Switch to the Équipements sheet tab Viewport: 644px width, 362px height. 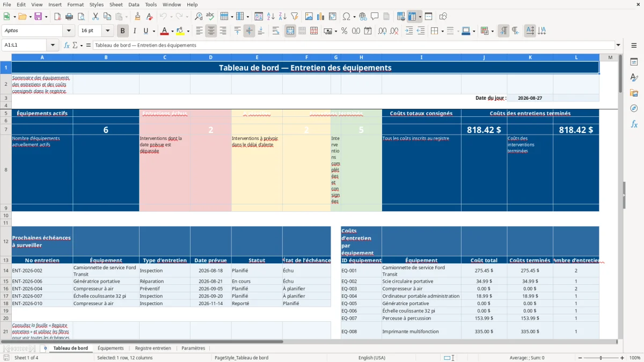[111, 349]
